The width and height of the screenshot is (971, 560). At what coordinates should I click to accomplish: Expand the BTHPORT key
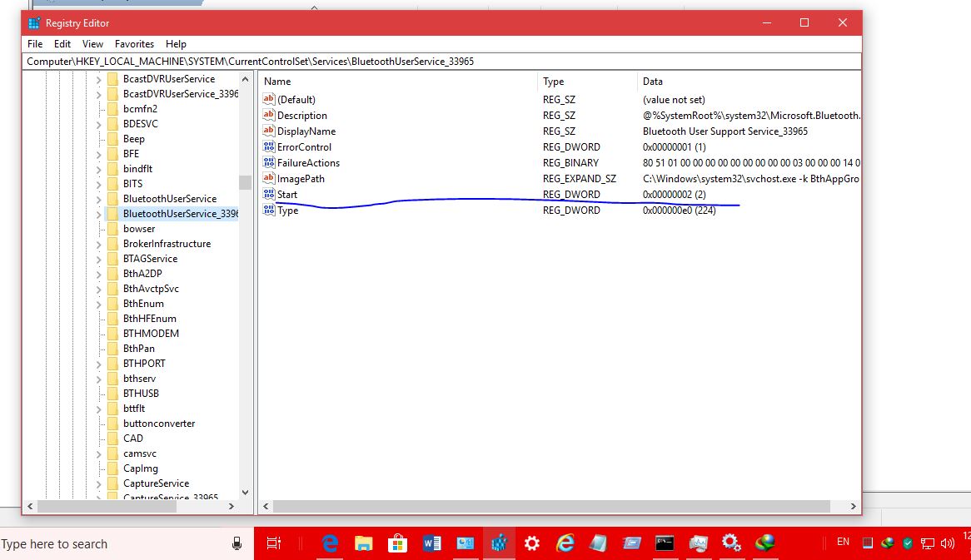pos(98,364)
